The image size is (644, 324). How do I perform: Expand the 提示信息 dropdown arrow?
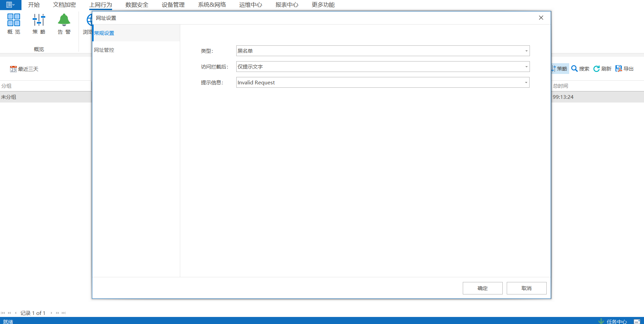(x=526, y=82)
